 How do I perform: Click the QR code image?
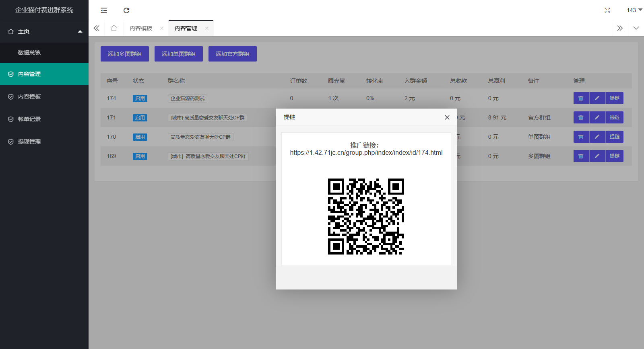[x=366, y=216]
